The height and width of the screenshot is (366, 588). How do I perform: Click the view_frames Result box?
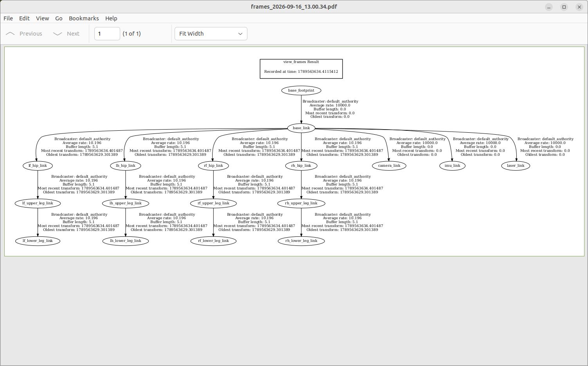point(301,69)
